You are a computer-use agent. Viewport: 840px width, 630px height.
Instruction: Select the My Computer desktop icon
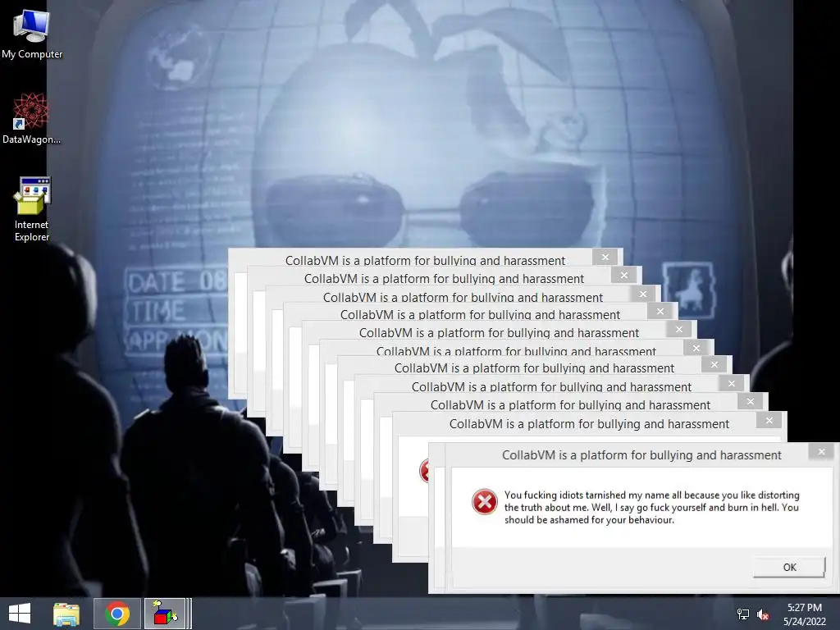32,33
